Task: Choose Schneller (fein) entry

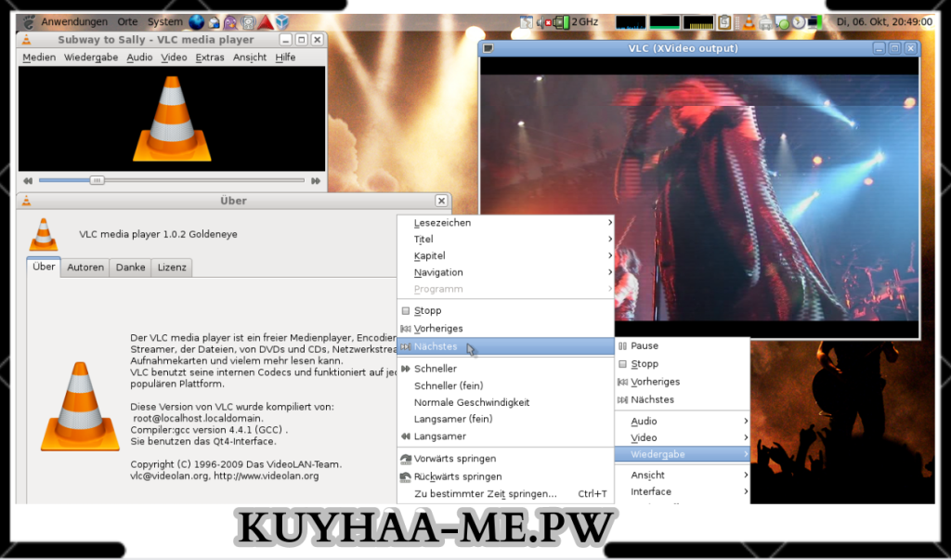Action: 505,385
